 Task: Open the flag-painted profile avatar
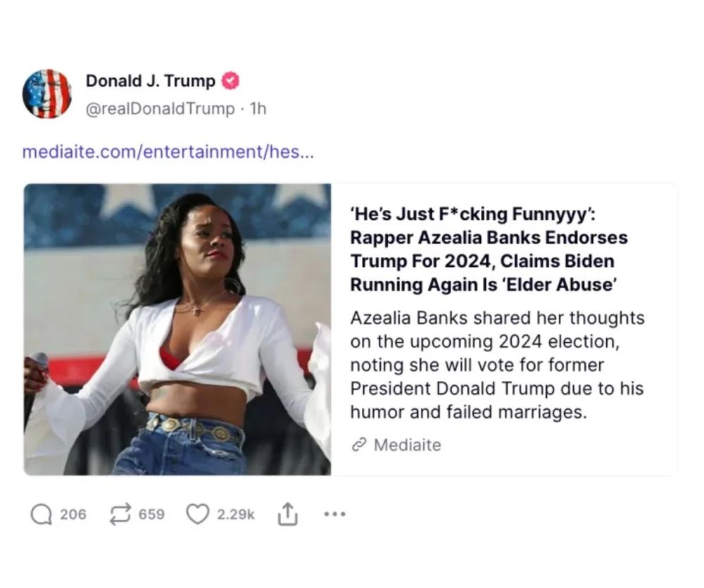[x=47, y=94]
